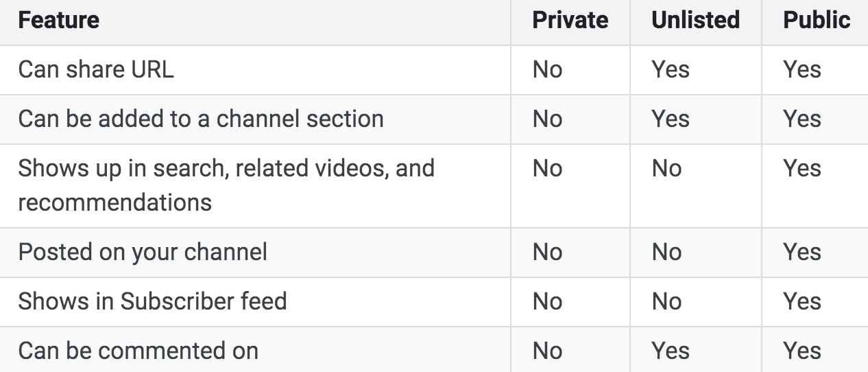This screenshot has height=372, width=868.
Task: Click Unlisted value for 'Posted on your channel'
Action: [x=666, y=252]
